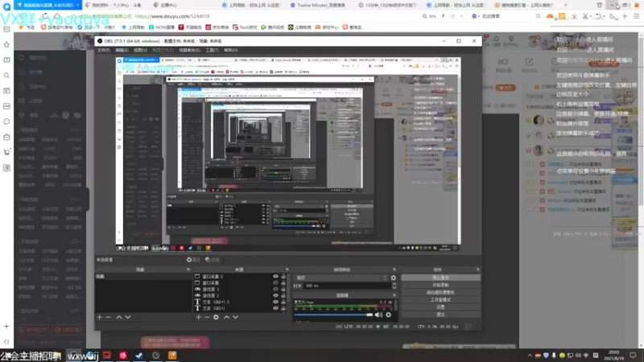Open the notification center in the system tray
644x362 pixels.
pyautogui.click(x=633, y=355)
